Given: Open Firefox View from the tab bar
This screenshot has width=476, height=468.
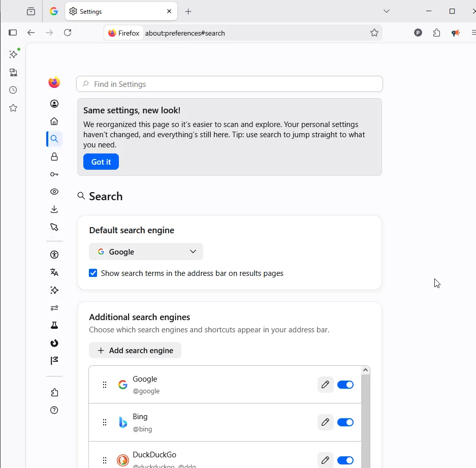Looking at the screenshot, I should pos(31,12).
